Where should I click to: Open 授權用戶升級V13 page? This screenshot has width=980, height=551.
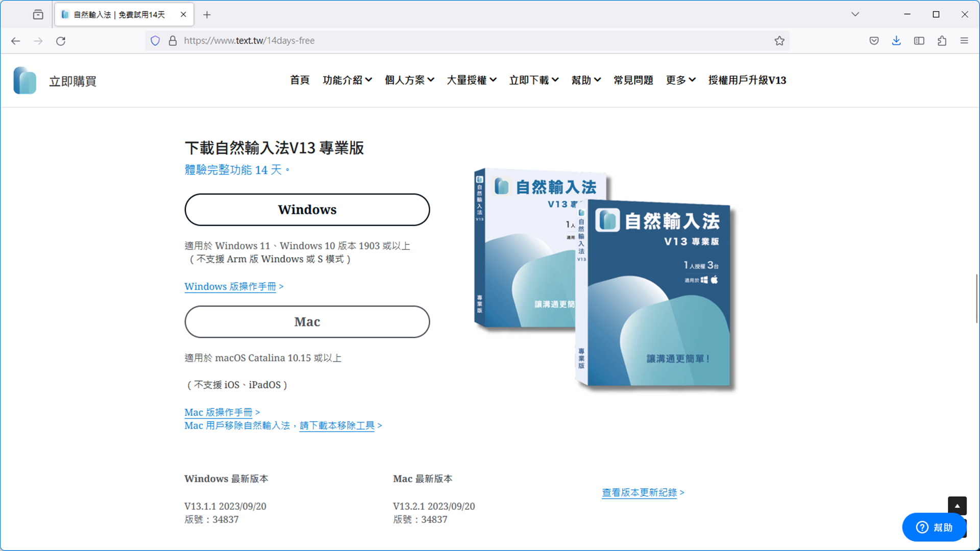pyautogui.click(x=747, y=80)
